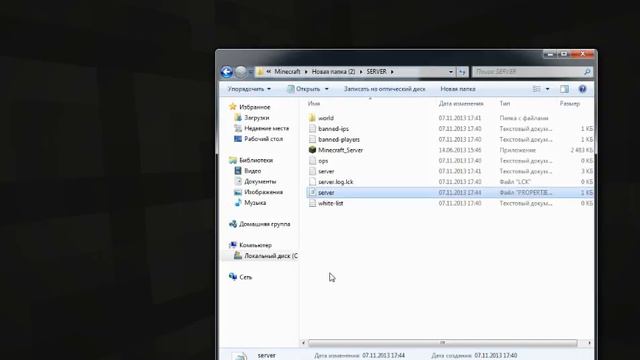This screenshot has width=640, height=360.
Task: Select the server.log.lck file
Action: tap(336, 182)
